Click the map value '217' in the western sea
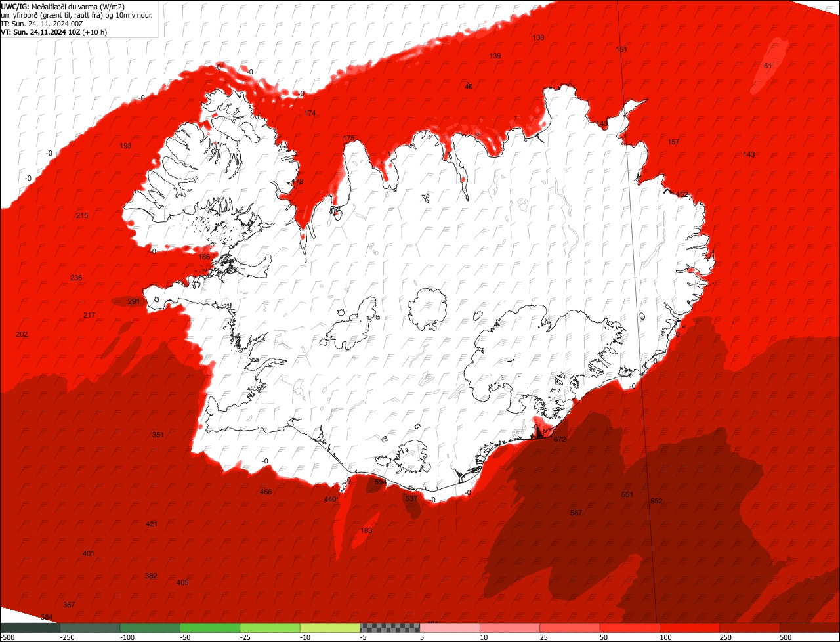The image size is (840, 642). pyautogui.click(x=89, y=315)
